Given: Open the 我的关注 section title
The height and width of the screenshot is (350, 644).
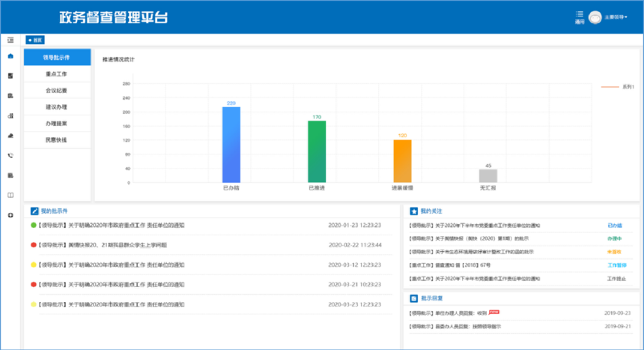Looking at the screenshot, I should click(x=431, y=211).
